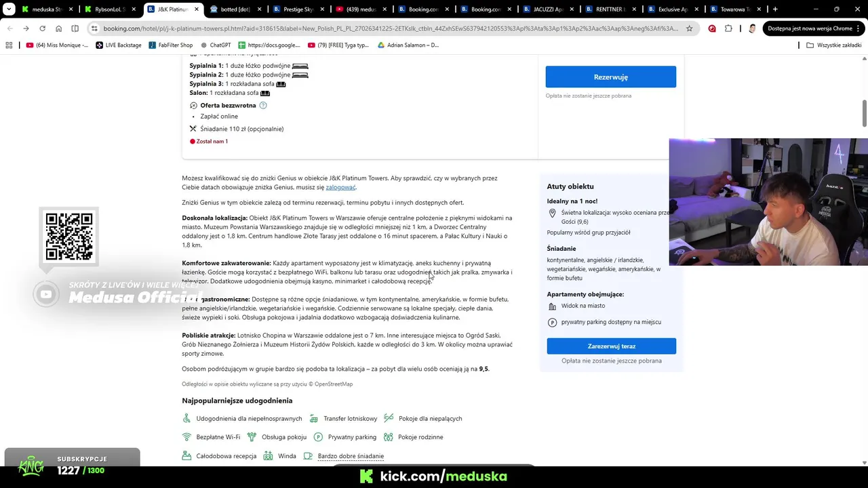Click Winda amenity
Viewport: 868px width, 488px height.
(279, 456)
